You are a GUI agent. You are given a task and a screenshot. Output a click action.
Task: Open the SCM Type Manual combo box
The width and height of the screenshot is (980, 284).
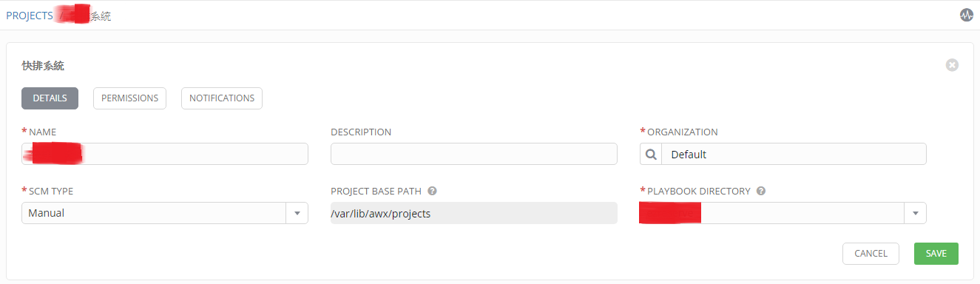coord(165,213)
